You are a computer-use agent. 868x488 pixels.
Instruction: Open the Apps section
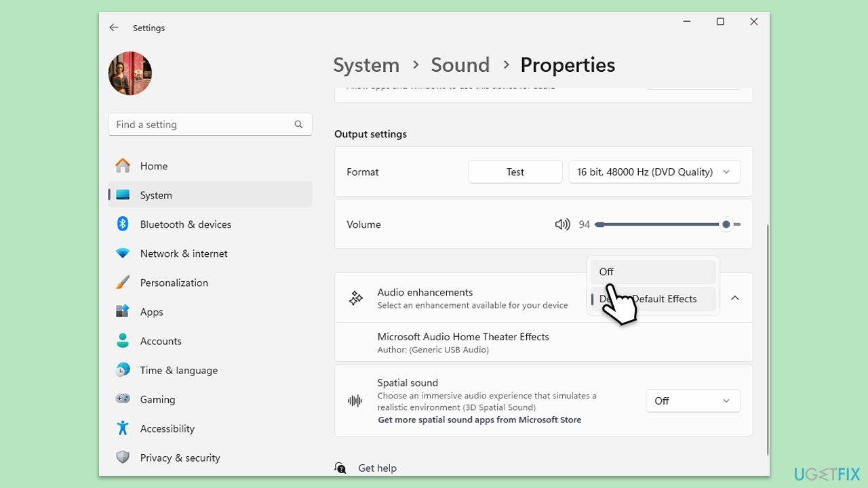click(210, 312)
